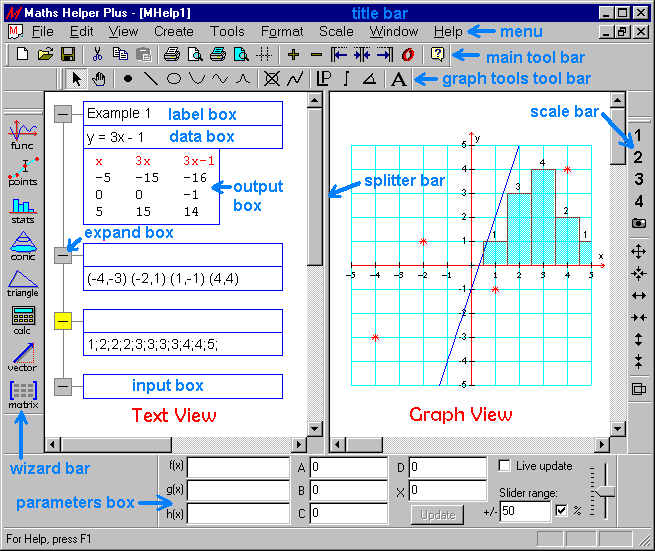Select scale preset 3 on scale bar
Screen dimensions: 655x551
pyautogui.click(x=639, y=180)
